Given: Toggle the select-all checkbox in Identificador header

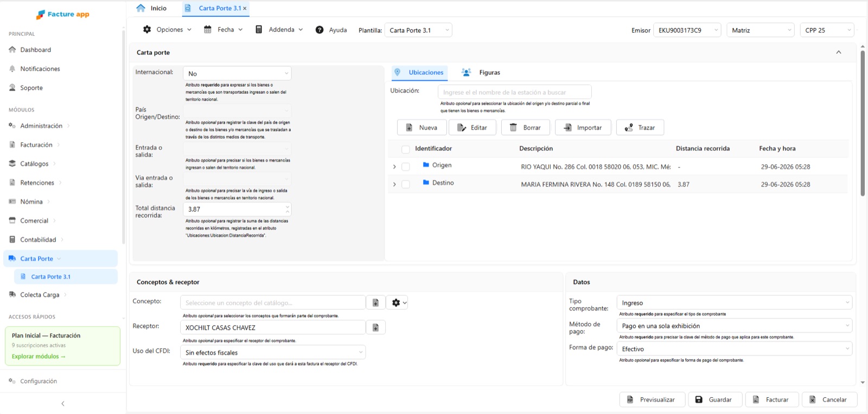Looking at the screenshot, I should tap(405, 149).
